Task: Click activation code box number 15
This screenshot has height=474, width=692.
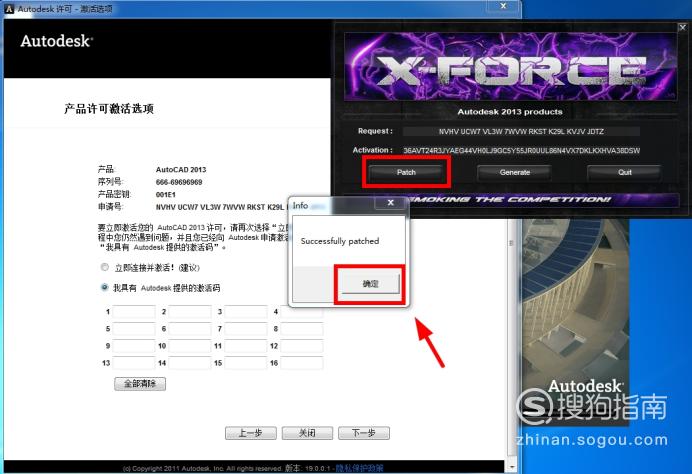Action: coord(246,363)
